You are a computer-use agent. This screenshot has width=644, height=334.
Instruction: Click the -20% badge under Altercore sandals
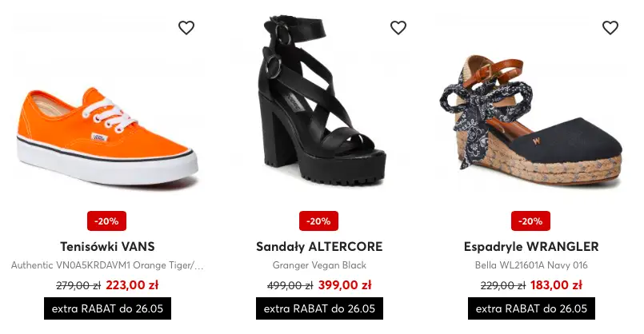click(319, 221)
